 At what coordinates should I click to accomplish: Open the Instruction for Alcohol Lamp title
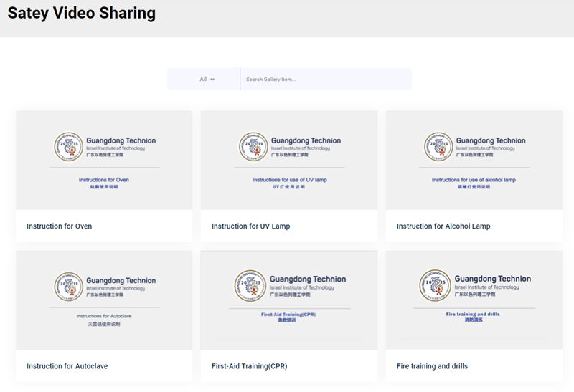(x=443, y=226)
